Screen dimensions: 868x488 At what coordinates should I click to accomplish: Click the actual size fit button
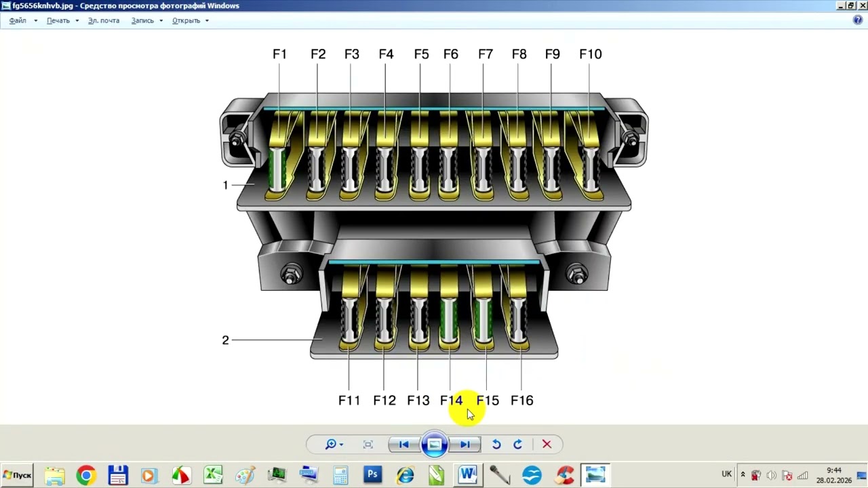368,445
